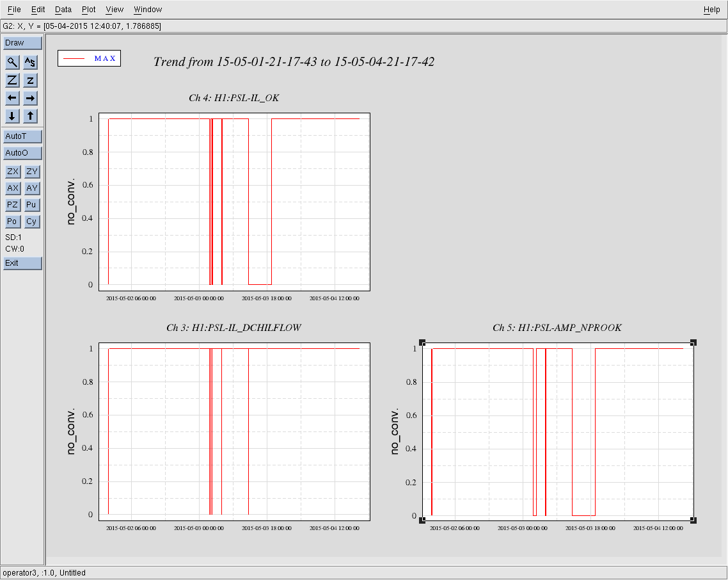Click '2015-05-02 06:00:00' tick under Ch 4 graph
This screenshot has width=728, height=580.
(131, 298)
